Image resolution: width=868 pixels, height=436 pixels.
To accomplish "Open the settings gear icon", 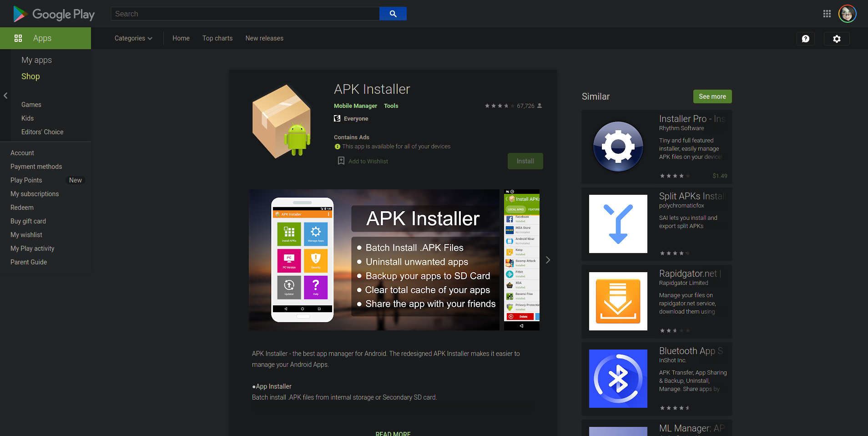I will (837, 39).
